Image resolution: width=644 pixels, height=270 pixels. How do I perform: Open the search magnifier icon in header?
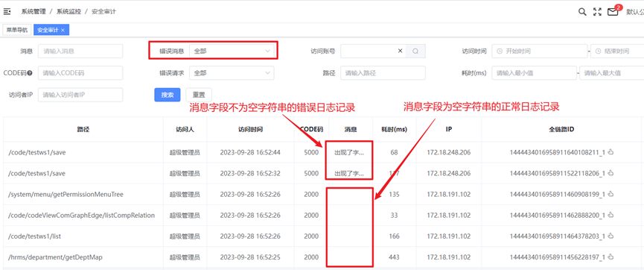click(582, 12)
